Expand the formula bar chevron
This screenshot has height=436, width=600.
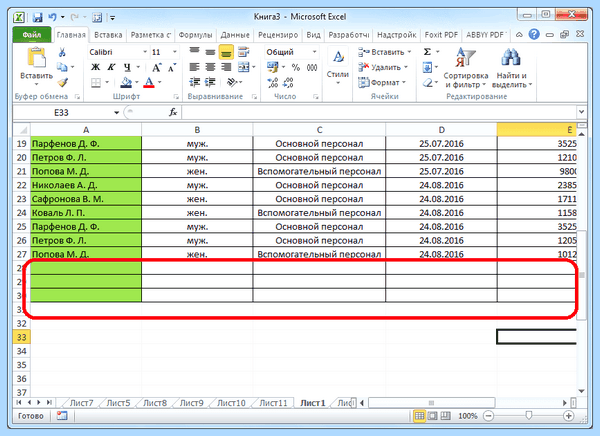point(581,112)
